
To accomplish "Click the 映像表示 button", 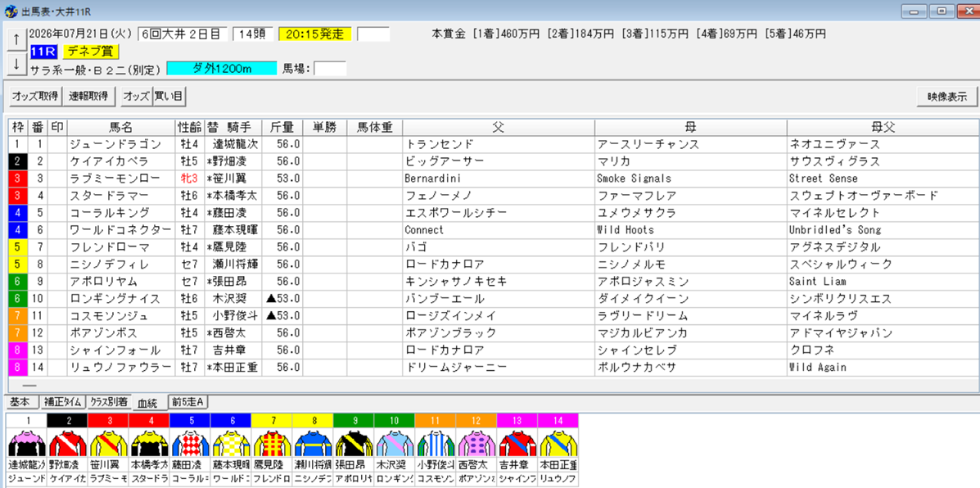I will pos(947,97).
